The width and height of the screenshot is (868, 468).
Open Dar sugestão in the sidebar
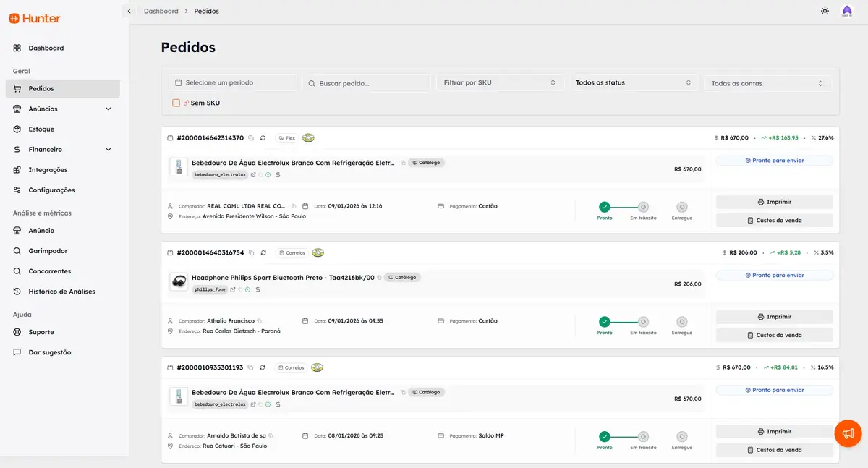[62, 352]
